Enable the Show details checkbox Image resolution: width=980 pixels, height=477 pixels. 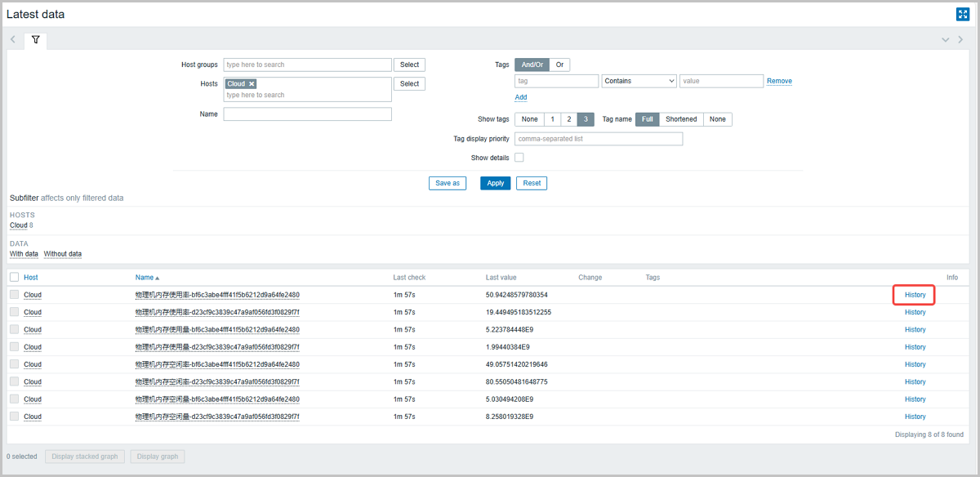point(519,156)
